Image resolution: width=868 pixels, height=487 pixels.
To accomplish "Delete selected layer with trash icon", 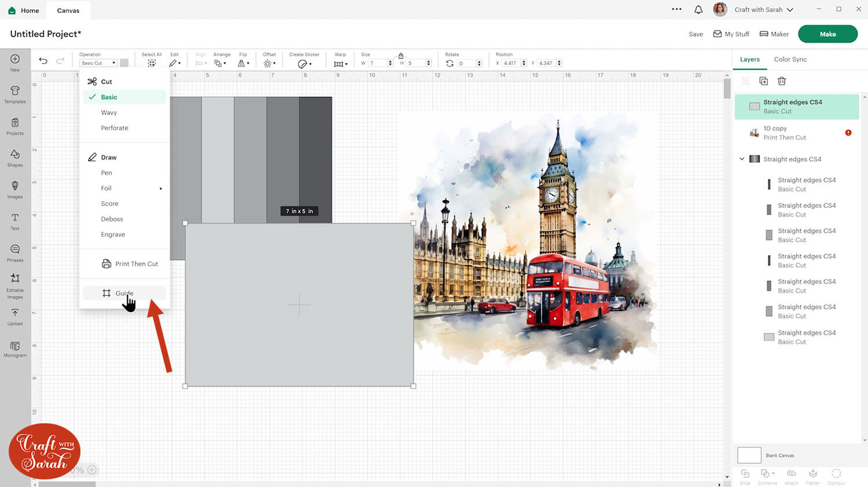I will click(x=782, y=81).
